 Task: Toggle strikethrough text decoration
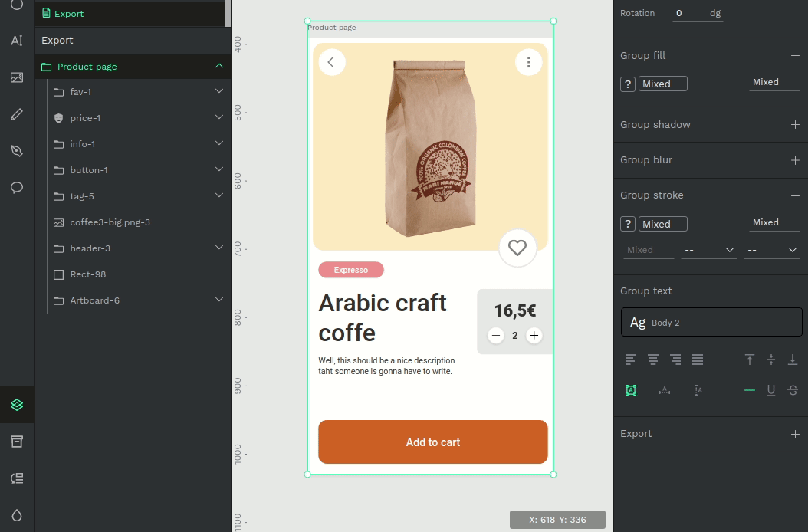793,390
